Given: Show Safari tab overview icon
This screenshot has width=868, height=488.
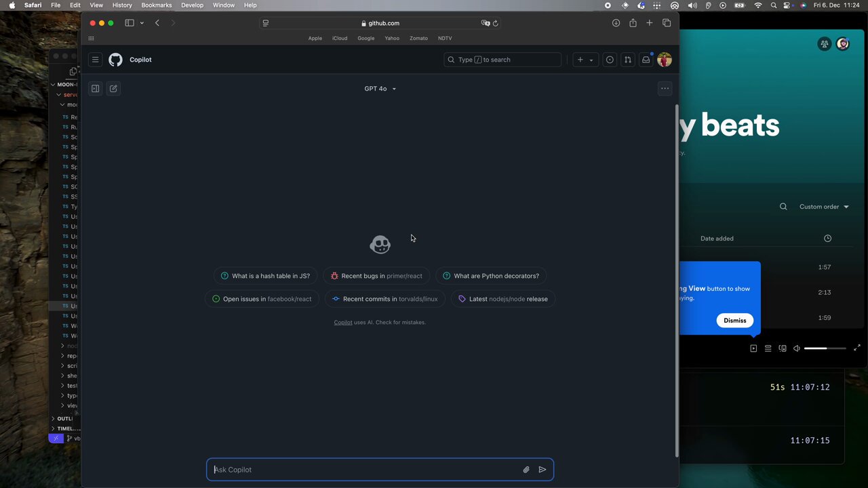Looking at the screenshot, I should [667, 23].
